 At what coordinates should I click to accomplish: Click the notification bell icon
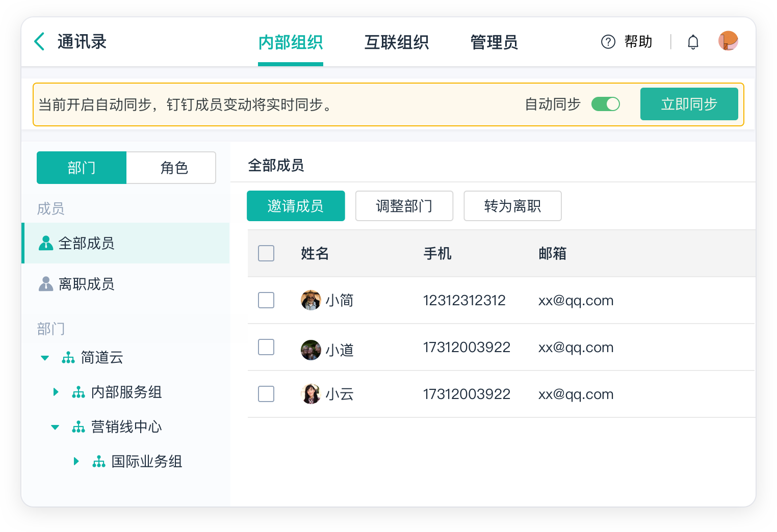[693, 41]
